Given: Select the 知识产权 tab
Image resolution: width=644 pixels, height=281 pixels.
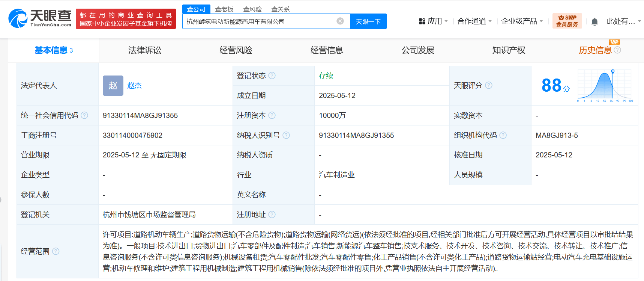Looking at the screenshot, I should coord(509,50).
